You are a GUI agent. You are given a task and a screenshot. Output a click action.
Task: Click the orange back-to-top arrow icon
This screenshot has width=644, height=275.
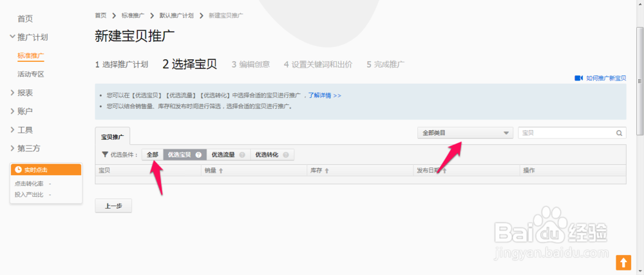623,262
